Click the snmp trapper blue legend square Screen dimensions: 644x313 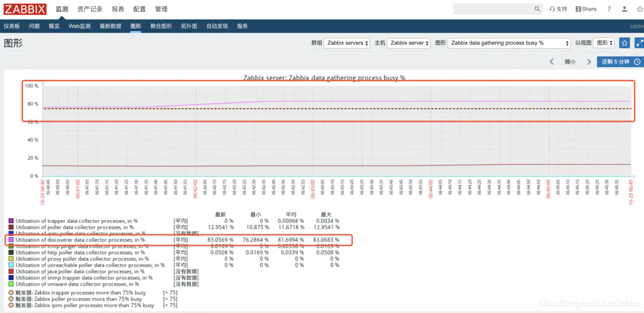(x=11, y=278)
